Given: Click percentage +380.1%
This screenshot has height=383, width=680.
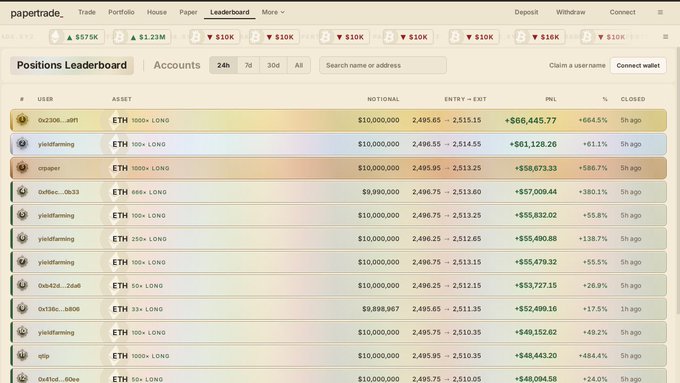Looking at the screenshot, I should tap(593, 192).
